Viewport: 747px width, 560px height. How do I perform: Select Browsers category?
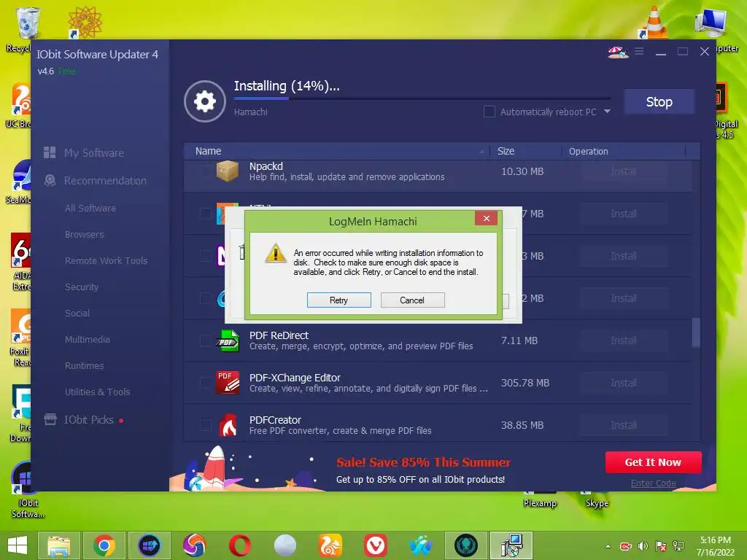pos(84,234)
